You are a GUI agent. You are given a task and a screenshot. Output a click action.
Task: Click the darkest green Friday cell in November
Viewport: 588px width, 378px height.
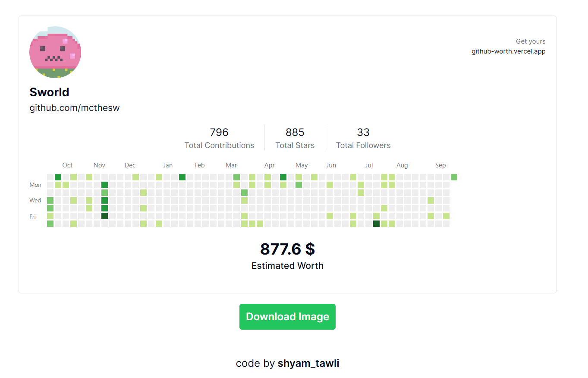[x=104, y=216]
